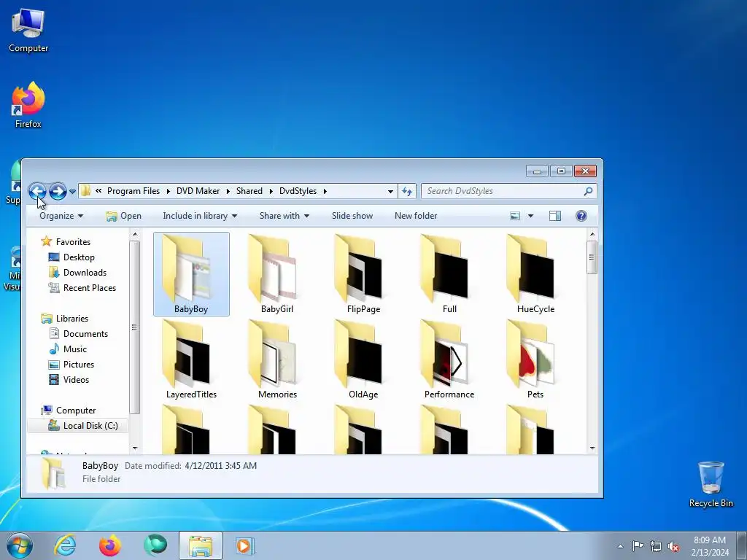Open Music library
Image resolution: width=747 pixels, height=560 pixels.
[75, 349]
